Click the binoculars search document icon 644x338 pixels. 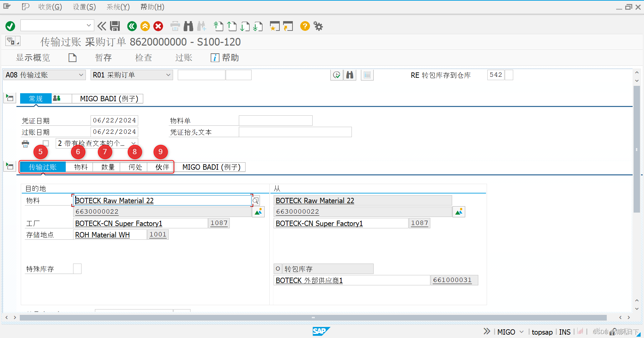[x=350, y=75]
